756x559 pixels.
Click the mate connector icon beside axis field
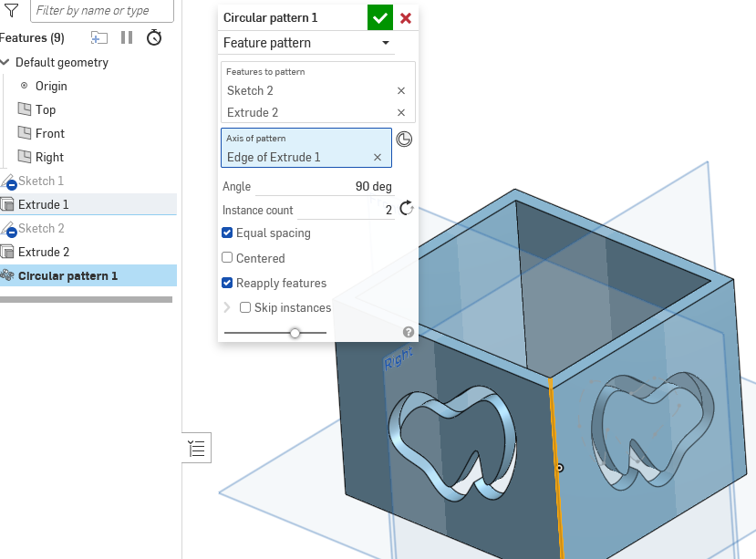tap(404, 140)
